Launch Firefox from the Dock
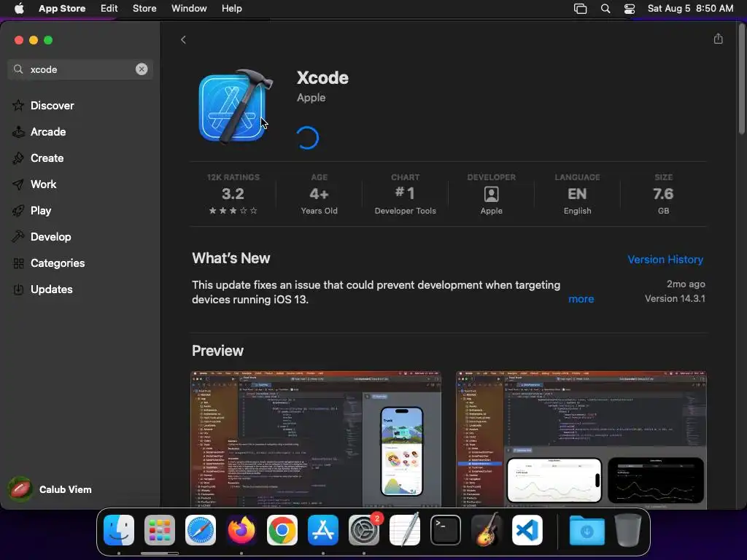This screenshot has width=747, height=560. [241, 530]
